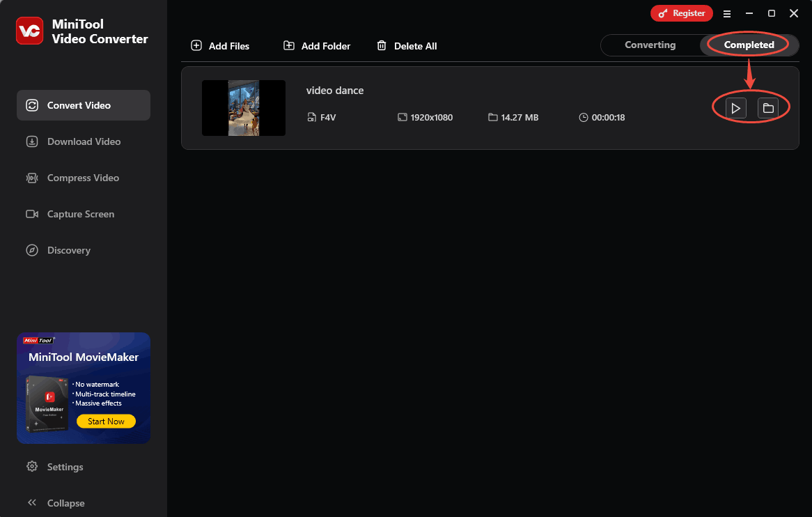812x517 pixels.
Task: Open Discovery section
Action: (84, 250)
